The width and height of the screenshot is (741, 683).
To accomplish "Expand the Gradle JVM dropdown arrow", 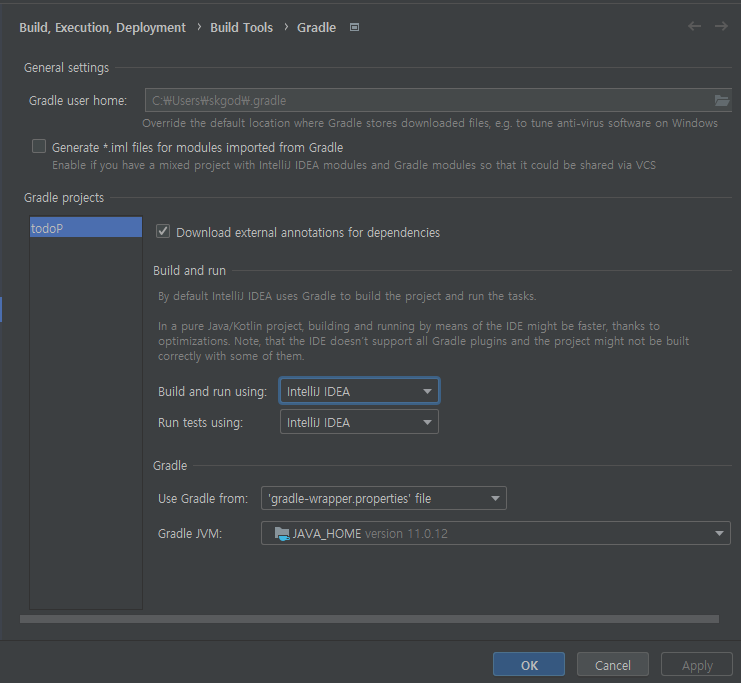I will pos(719,533).
